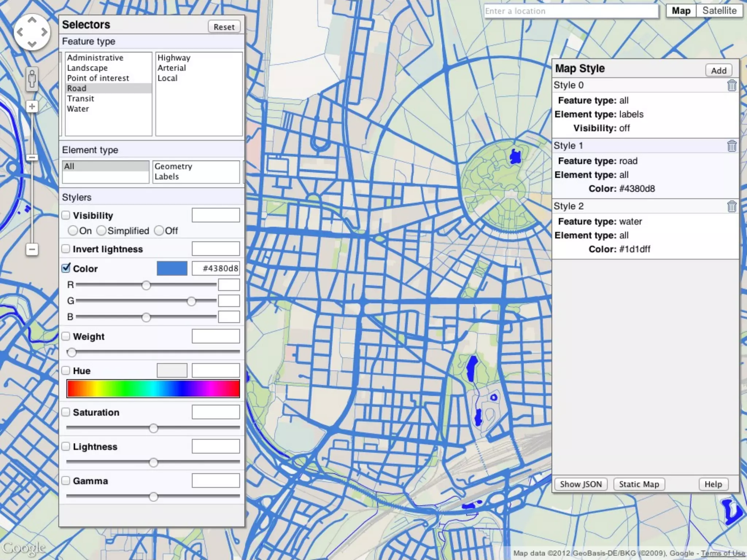Select the Simplified visibility radio button
This screenshot has height=560, width=747.
pos(101,231)
